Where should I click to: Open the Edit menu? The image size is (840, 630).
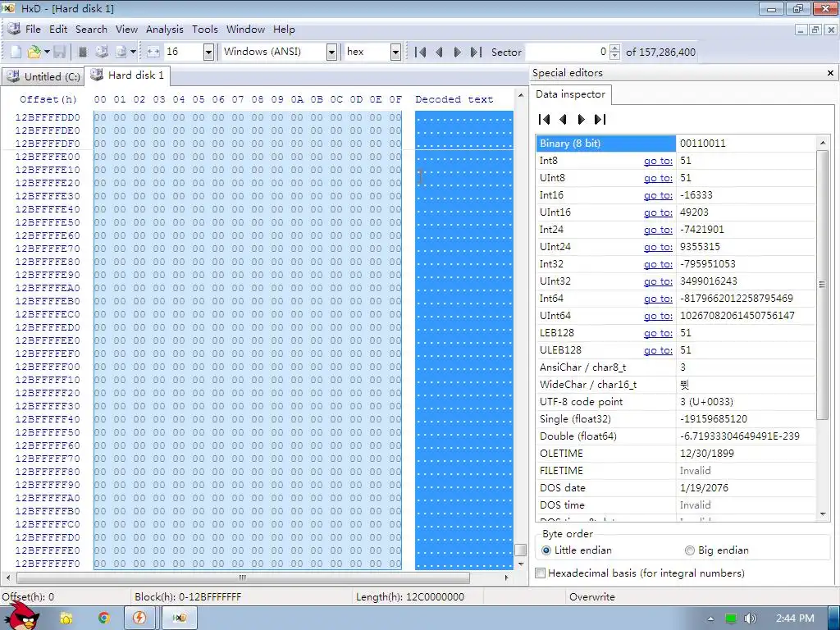(58, 30)
